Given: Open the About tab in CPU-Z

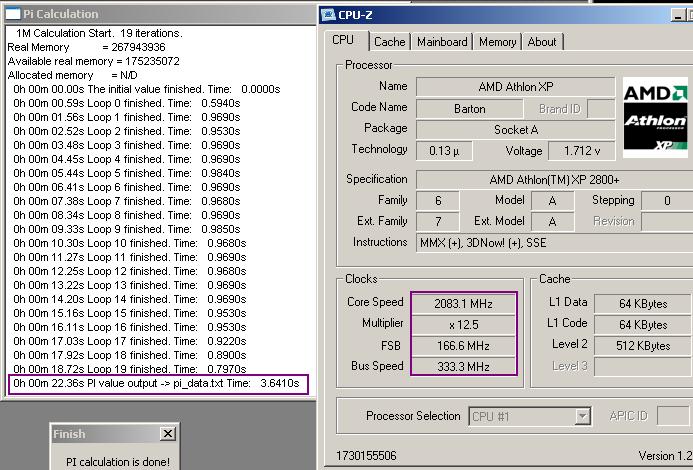Looking at the screenshot, I should (x=542, y=42).
